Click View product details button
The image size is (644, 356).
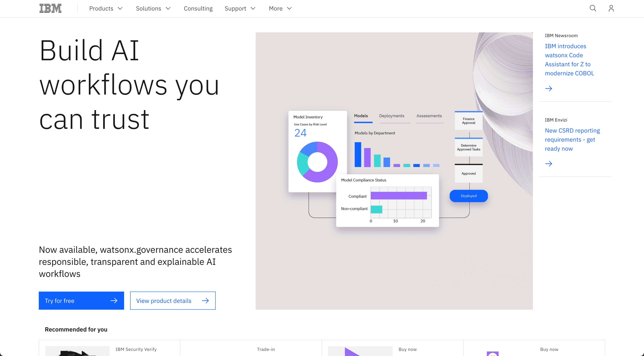pos(172,300)
